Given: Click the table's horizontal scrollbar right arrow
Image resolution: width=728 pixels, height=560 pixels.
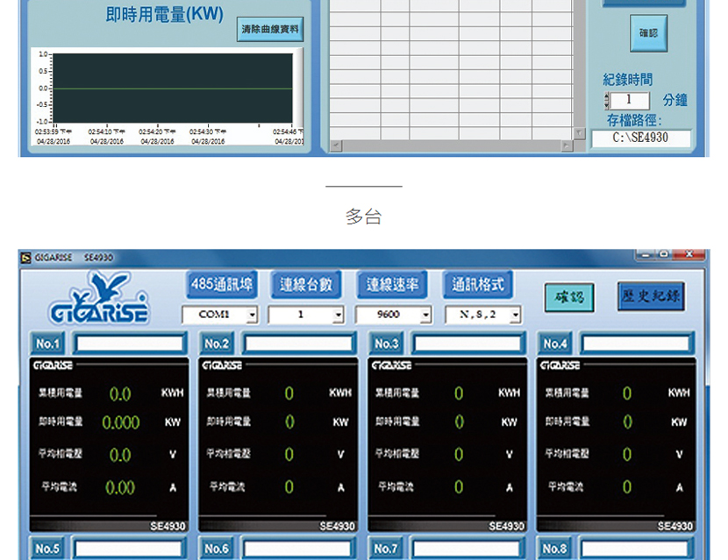Looking at the screenshot, I should click(x=567, y=145).
